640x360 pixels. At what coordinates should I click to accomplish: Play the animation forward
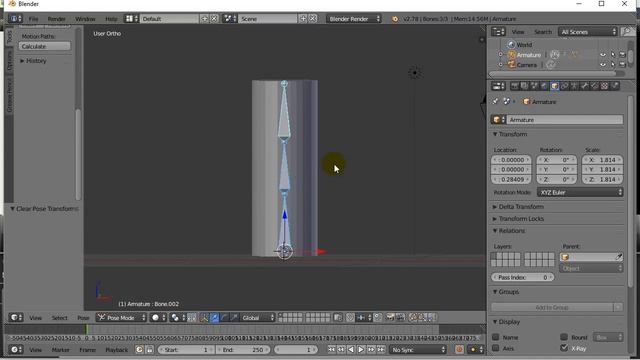coord(361,350)
